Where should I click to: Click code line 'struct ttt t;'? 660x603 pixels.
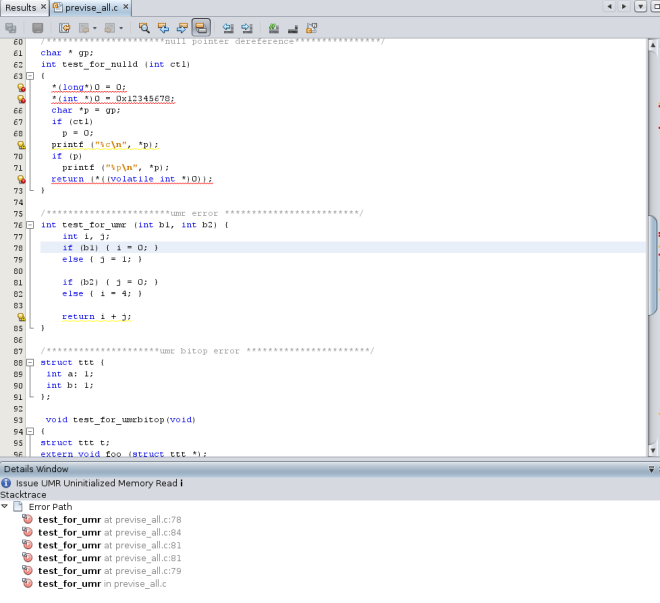tap(75, 443)
